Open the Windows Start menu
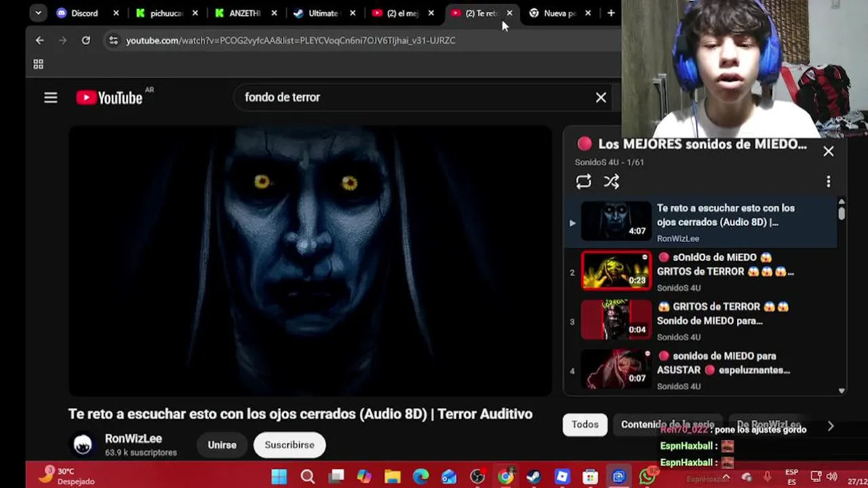The height and width of the screenshot is (488, 868). click(x=279, y=476)
